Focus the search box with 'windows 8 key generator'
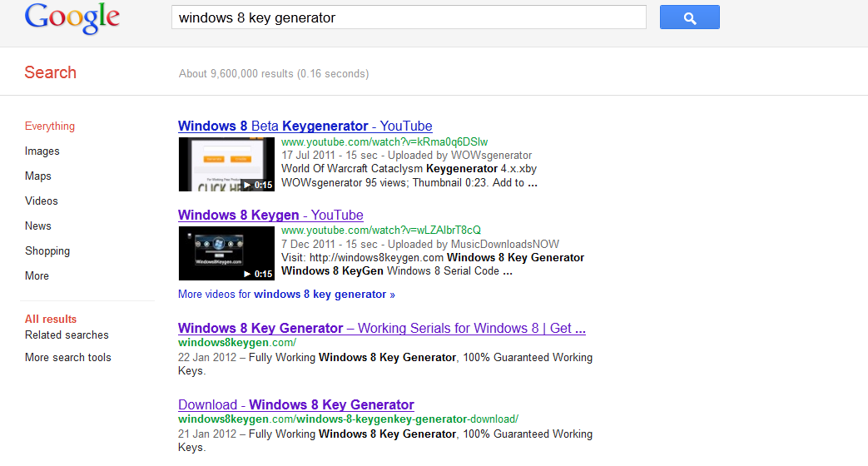The image size is (868, 466). [409, 17]
